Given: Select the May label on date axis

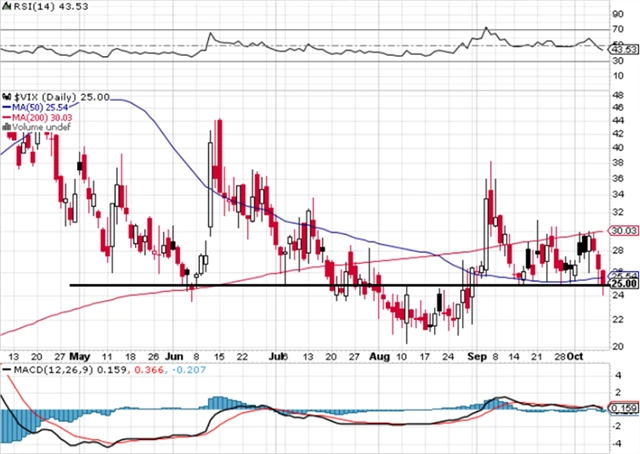Looking at the screenshot, I should coord(80,356).
